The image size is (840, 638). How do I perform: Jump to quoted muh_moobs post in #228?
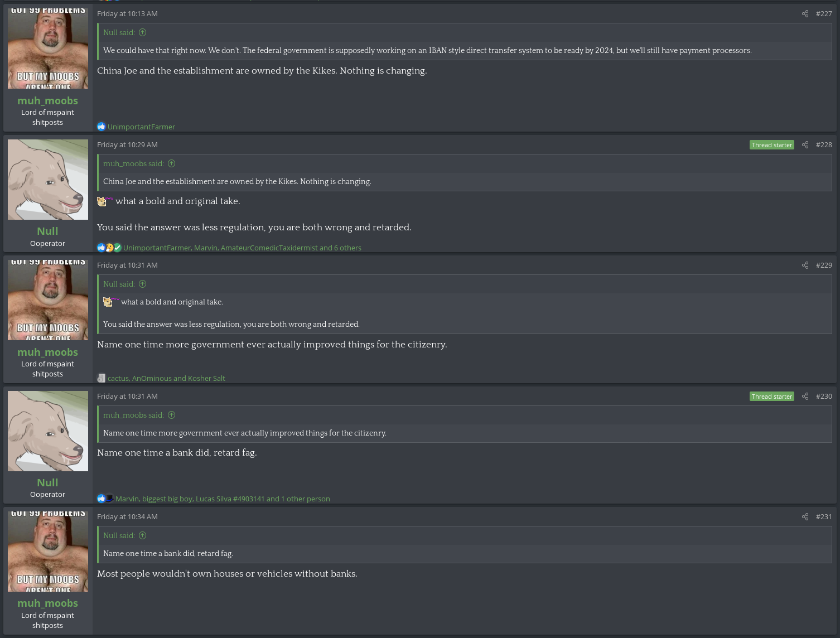(172, 164)
